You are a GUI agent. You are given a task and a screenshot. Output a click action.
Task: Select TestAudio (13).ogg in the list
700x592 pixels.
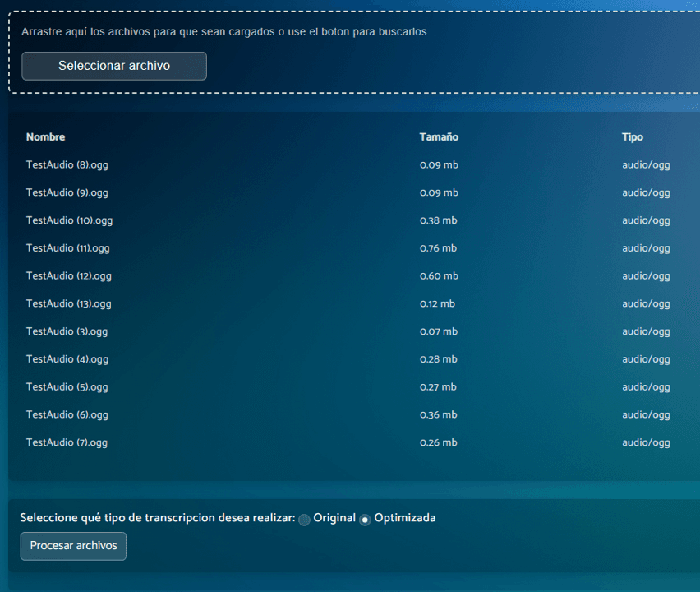tap(69, 304)
